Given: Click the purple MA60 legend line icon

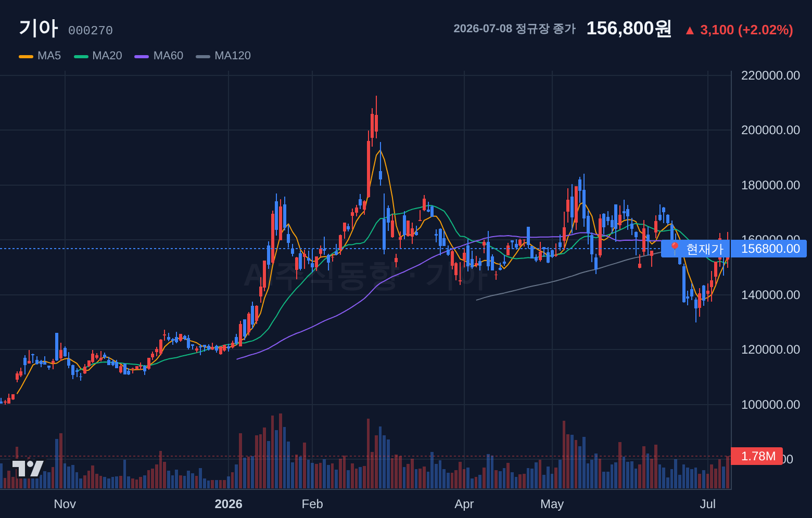Looking at the screenshot, I should click(142, 56).
